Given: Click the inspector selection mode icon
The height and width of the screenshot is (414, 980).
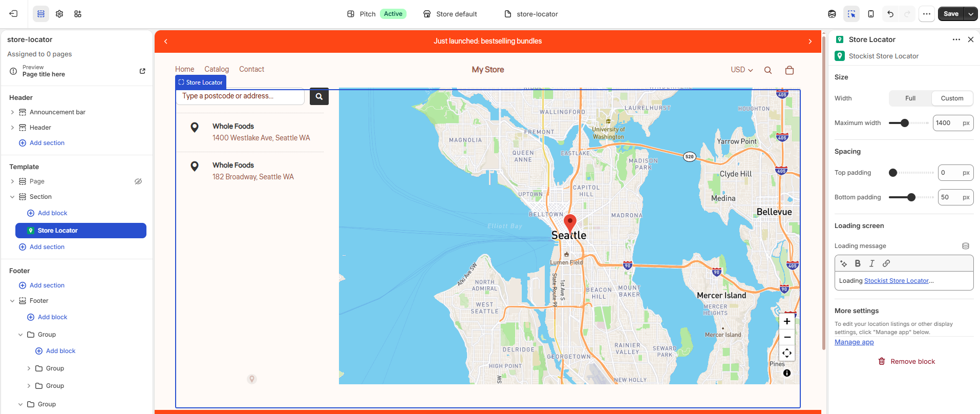Looking at the screenshot, I should click(851, 14).
